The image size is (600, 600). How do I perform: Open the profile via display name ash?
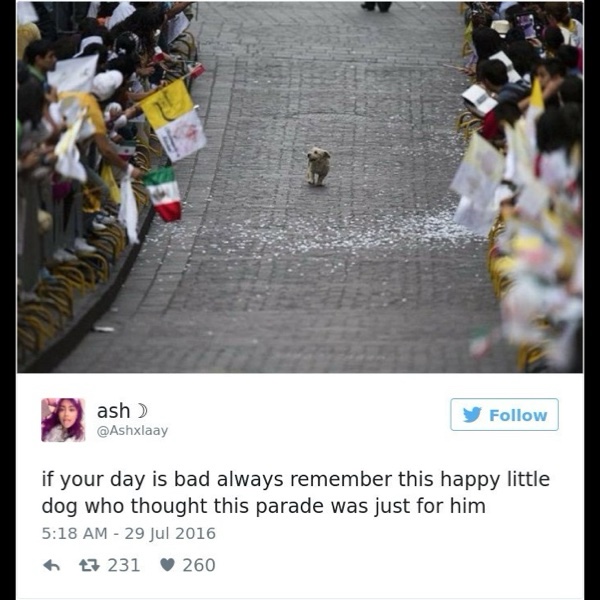[113, 411]
